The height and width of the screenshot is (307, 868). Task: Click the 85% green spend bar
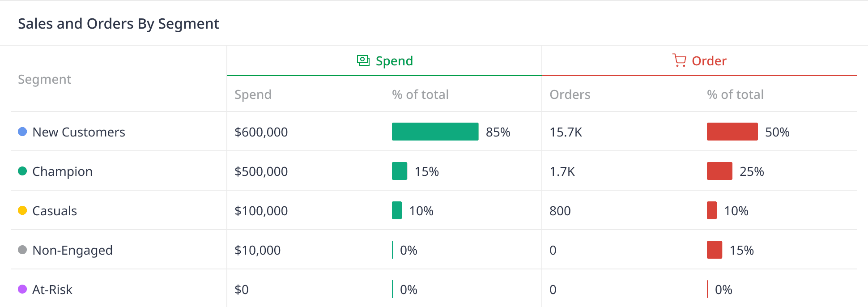[x=435, y=132]
